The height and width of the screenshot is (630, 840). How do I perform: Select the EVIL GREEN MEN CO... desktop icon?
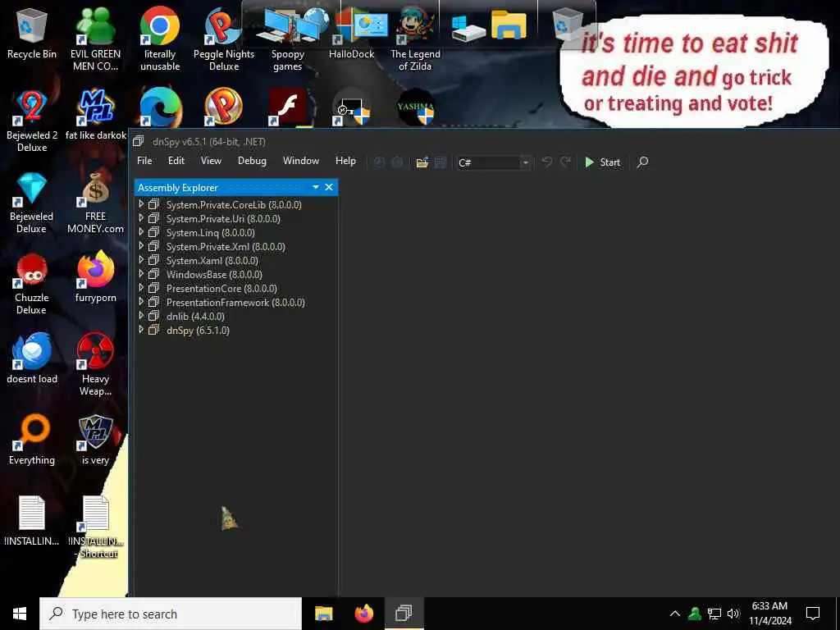[x=95, y=39]
